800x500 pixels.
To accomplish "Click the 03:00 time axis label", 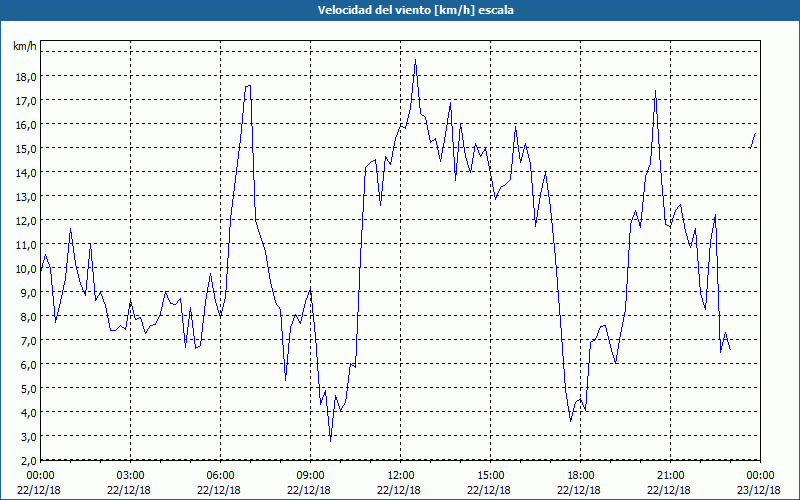I will click(131, 476).
